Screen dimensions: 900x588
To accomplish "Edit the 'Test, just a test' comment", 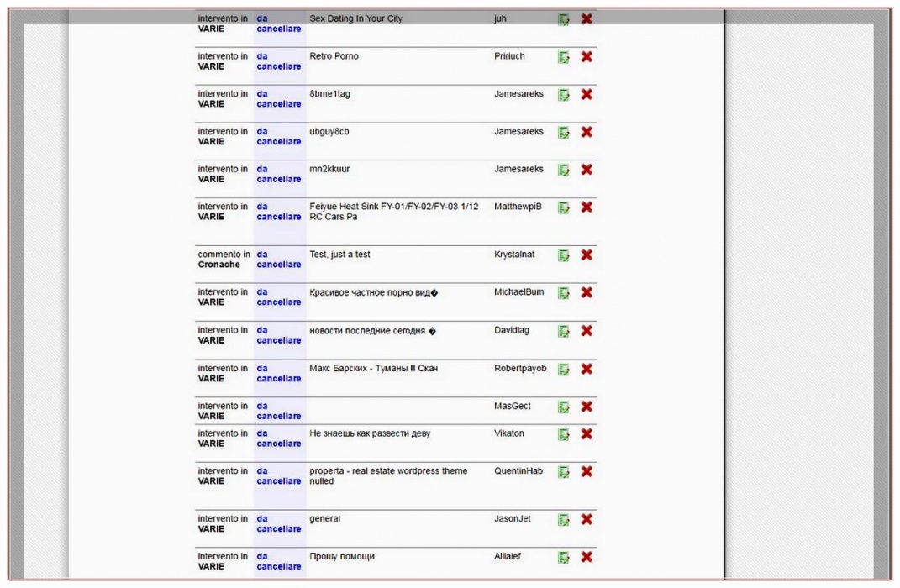I will pos(564,256).
